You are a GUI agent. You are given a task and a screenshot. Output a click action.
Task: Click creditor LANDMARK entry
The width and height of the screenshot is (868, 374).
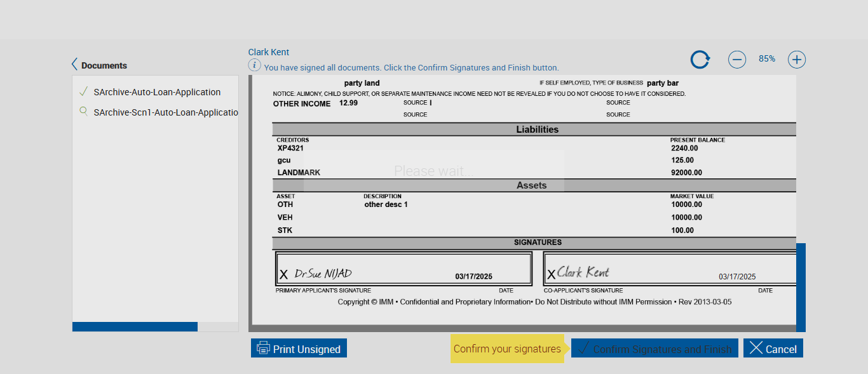click(299, 173)
